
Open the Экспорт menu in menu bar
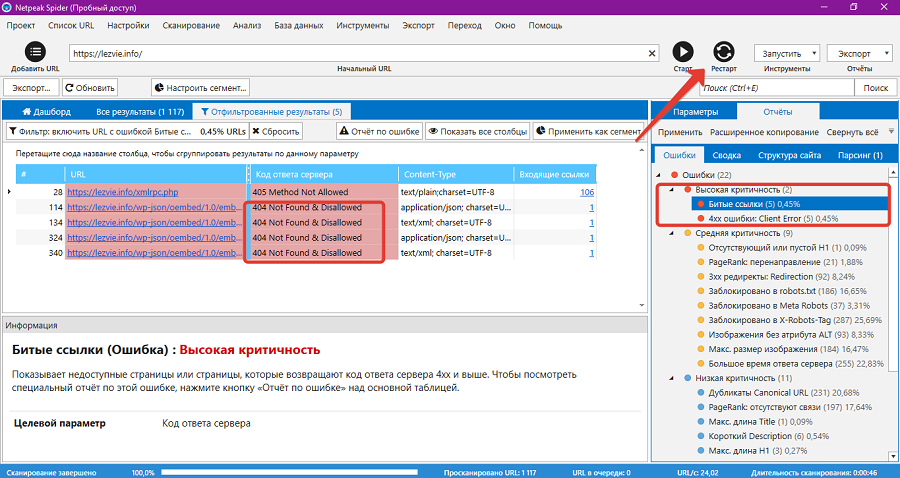(x=418, y=25)
